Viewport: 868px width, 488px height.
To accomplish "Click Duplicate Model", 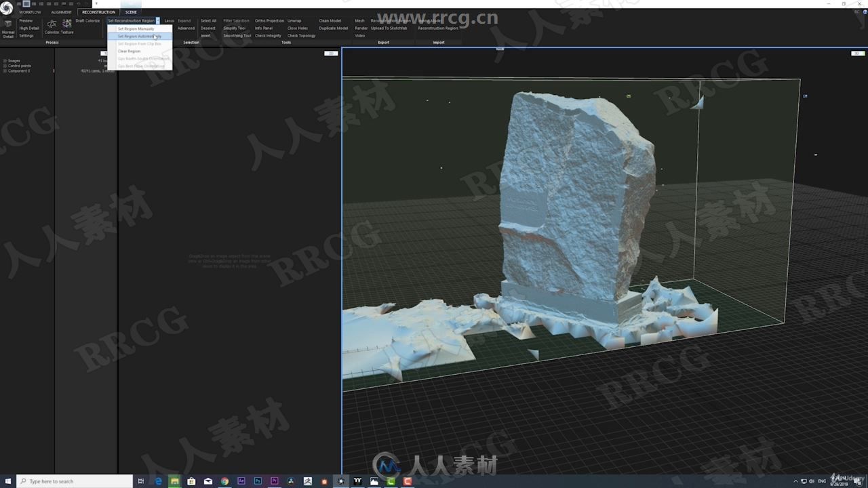I will coord(334,28).
